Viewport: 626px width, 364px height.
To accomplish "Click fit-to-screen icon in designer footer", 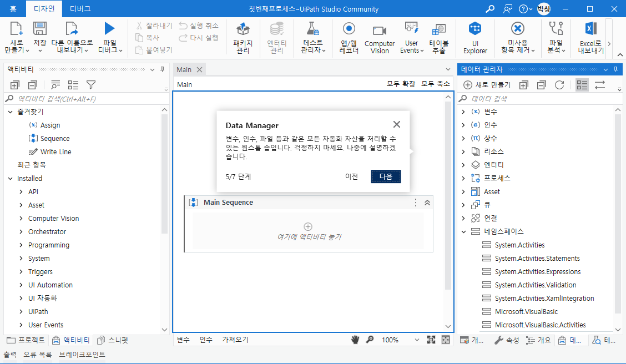I will click(x=431, y=340).
